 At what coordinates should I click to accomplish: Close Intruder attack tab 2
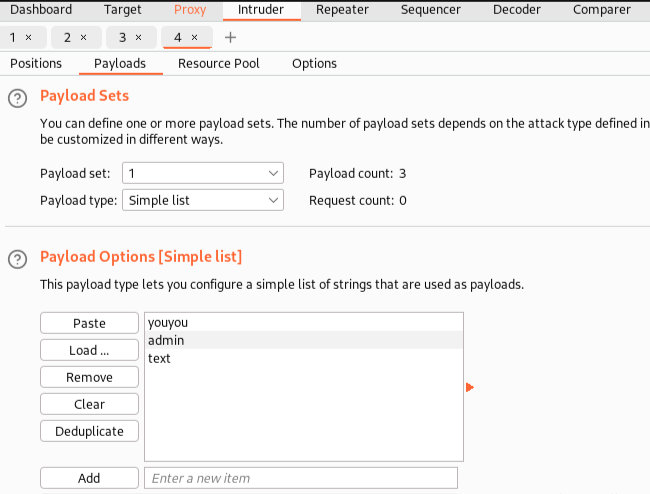83,38
